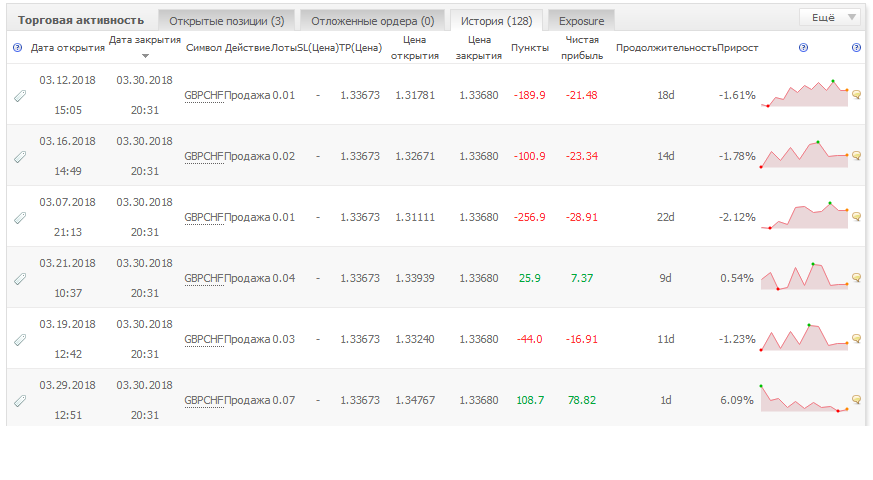View mini chart for -1.61% trade
Screen dimensions: 873x480
tap(805, 94)
